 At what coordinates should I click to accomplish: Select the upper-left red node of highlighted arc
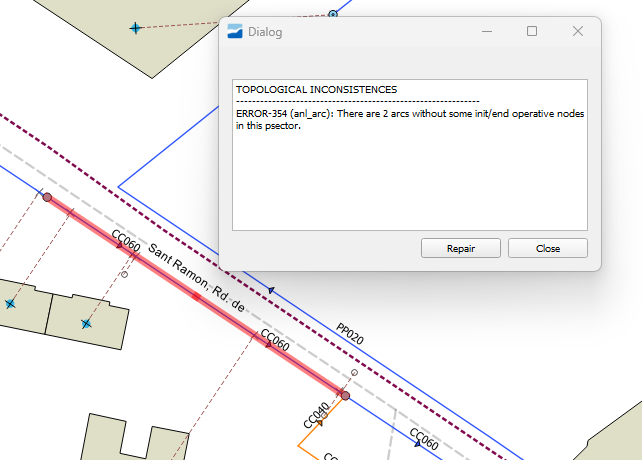click(47, 197)
